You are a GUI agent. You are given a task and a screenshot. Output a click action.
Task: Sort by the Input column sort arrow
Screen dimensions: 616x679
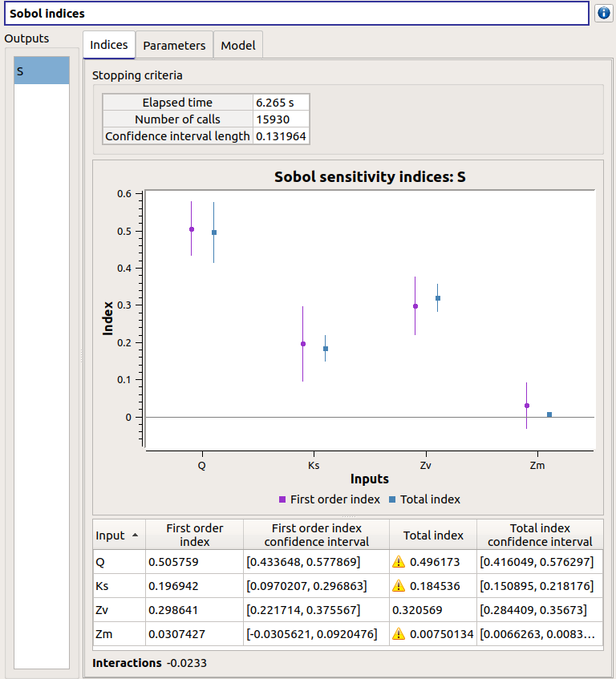[x=134, y=535]
